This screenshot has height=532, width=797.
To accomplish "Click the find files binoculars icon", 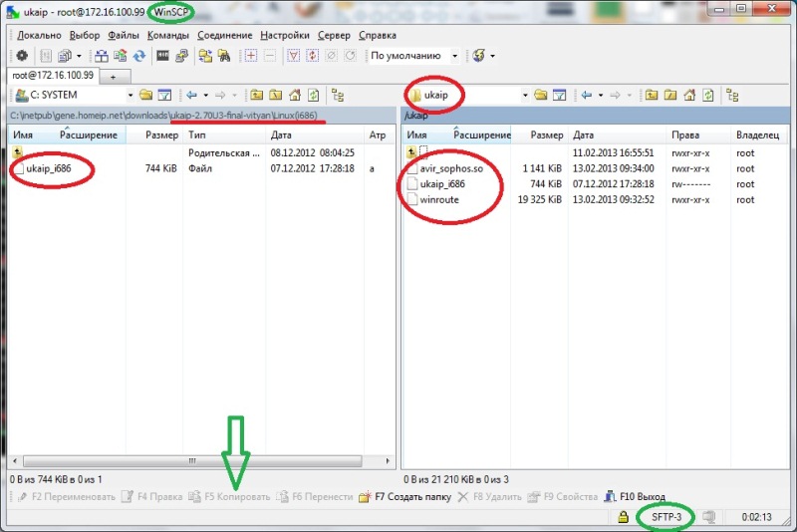I will [x=224, y=56].
